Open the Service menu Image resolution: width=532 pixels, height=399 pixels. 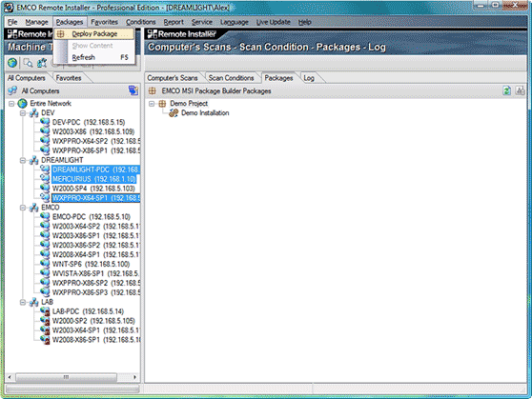[201, 22]
